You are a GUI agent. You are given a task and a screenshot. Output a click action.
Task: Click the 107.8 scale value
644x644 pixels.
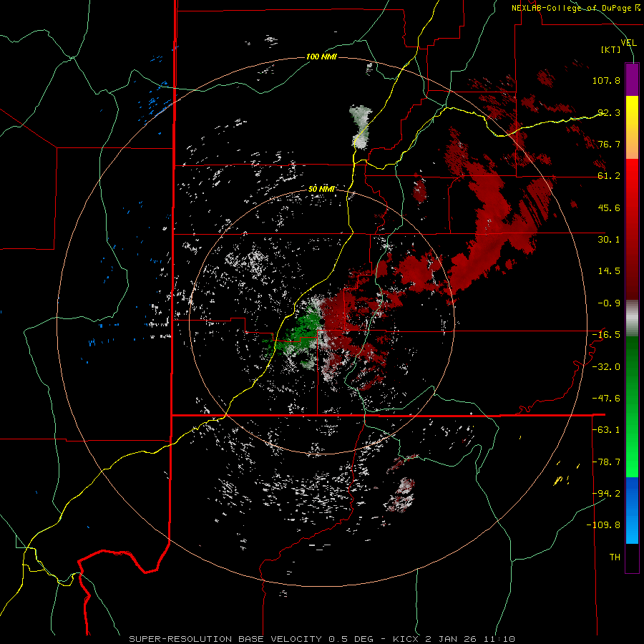pyautogui.click(x=606, y=80)
